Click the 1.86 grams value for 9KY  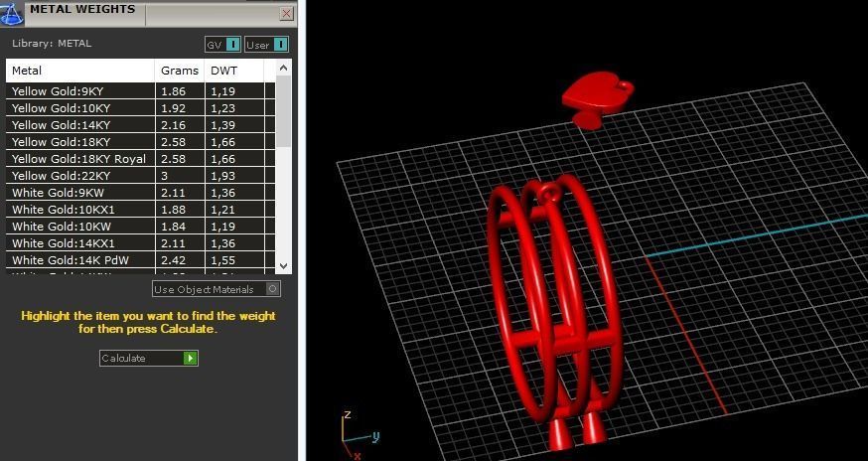[x=173, y=91]
